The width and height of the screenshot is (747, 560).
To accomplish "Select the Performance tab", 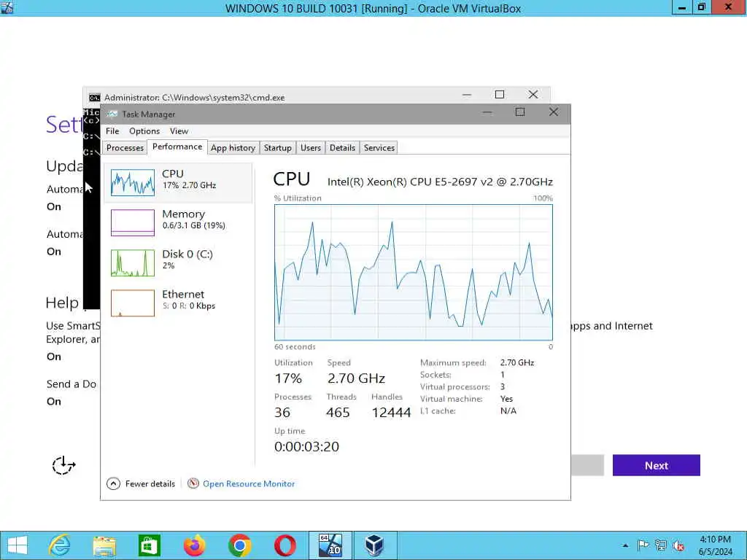I will [x=177, y=147].
